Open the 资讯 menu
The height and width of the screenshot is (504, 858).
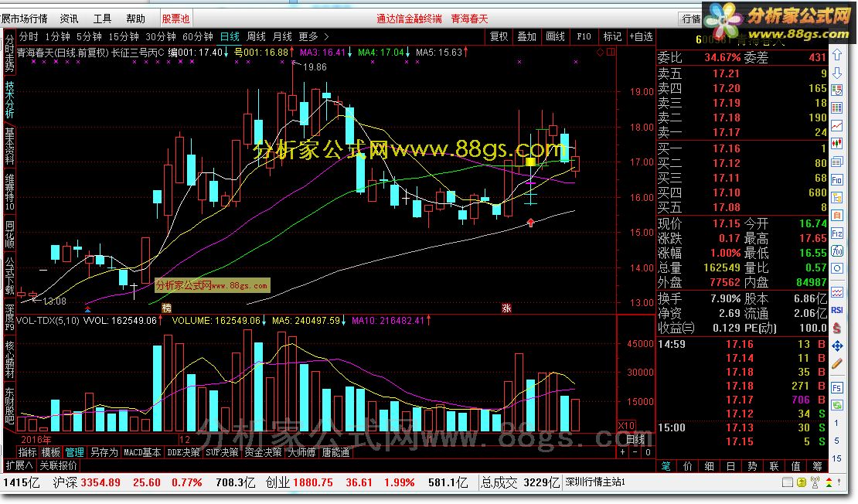(x=69, y=19)
